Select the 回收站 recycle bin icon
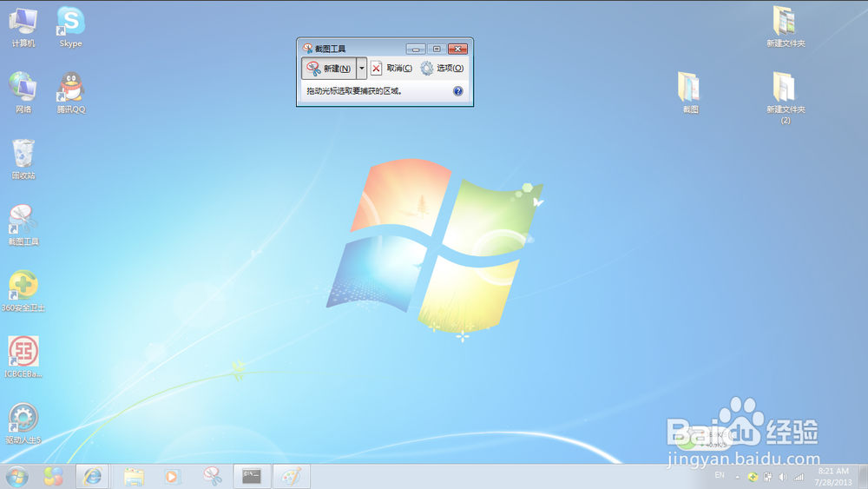The image size is (868, 489). pos(23,160)
